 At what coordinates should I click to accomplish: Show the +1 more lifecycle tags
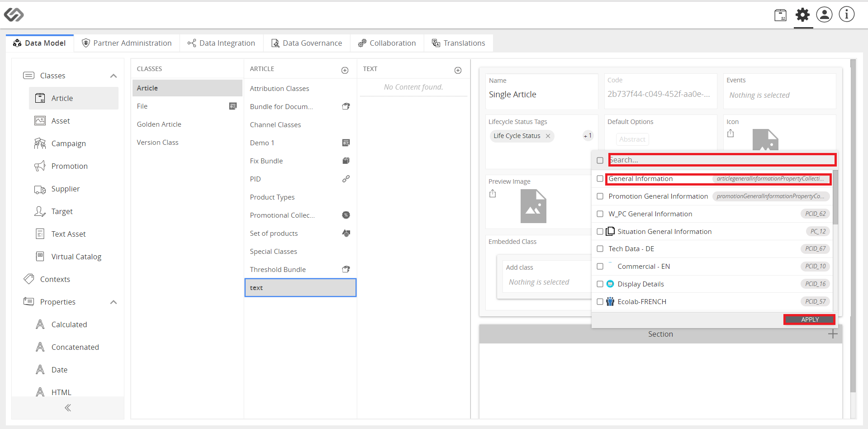[588, 136]
